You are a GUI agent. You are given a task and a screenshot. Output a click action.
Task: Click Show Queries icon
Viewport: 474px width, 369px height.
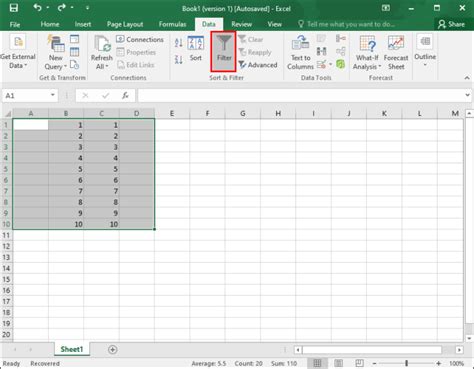(75, 39)
